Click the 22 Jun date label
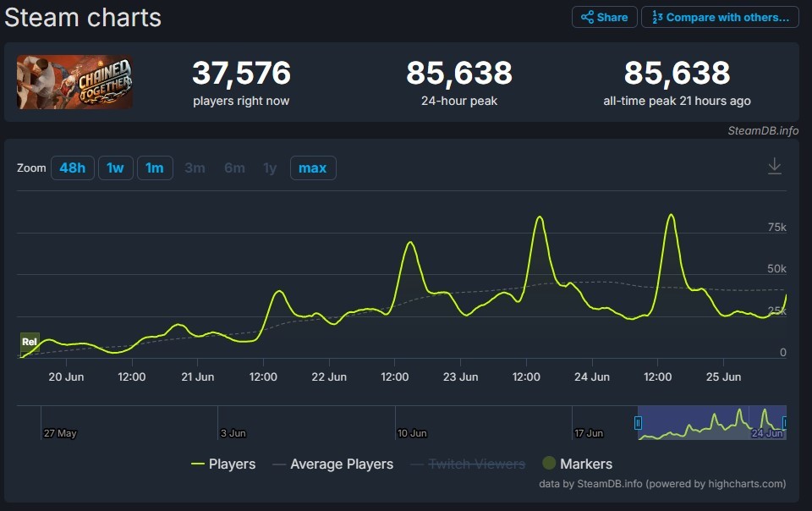812x511 pixels. click(x=329, y=377)
